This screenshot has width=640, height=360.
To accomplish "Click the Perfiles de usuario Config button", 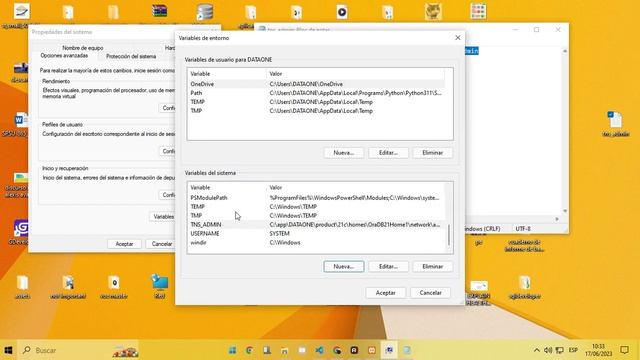I will [167, 151].
